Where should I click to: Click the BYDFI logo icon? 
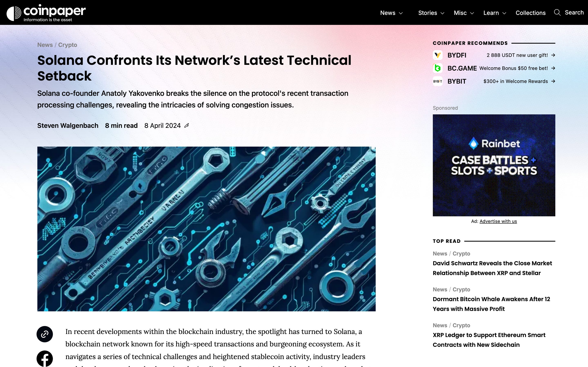pyautogui.click(x=437, y=55)
